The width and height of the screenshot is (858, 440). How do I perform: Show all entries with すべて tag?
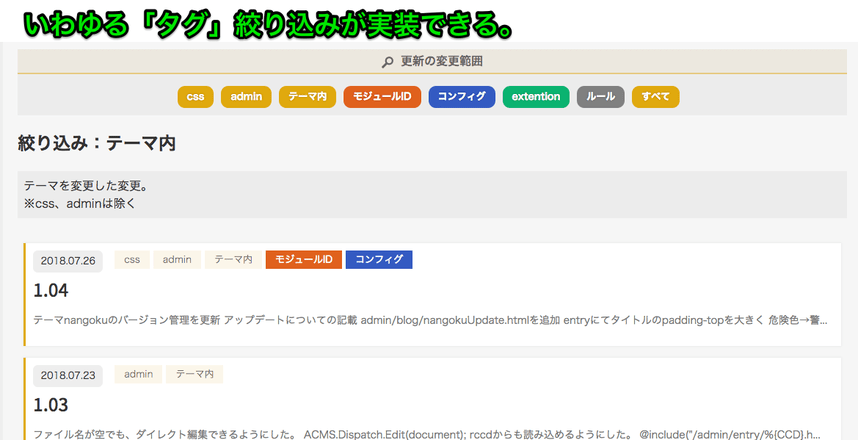coord(656,97)
